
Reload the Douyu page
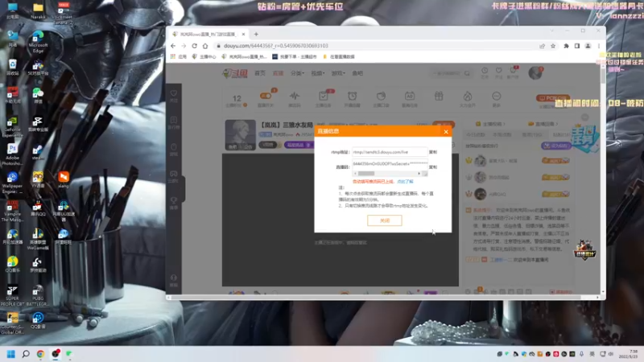(x=194, y=46)
